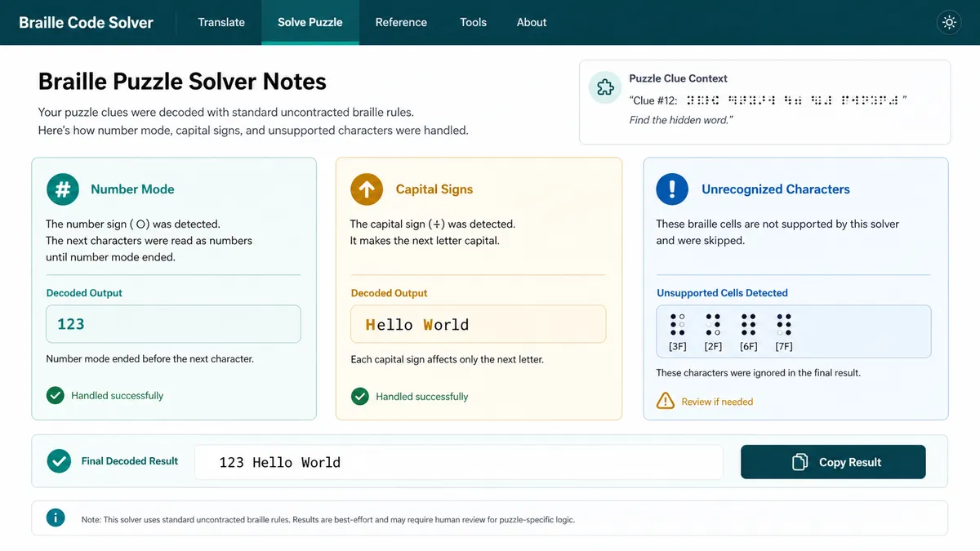The width and height of the screenshot is (980, 551).
Task: Click 'These characters were ignored in the final result.'
Action: click(758, 373)
